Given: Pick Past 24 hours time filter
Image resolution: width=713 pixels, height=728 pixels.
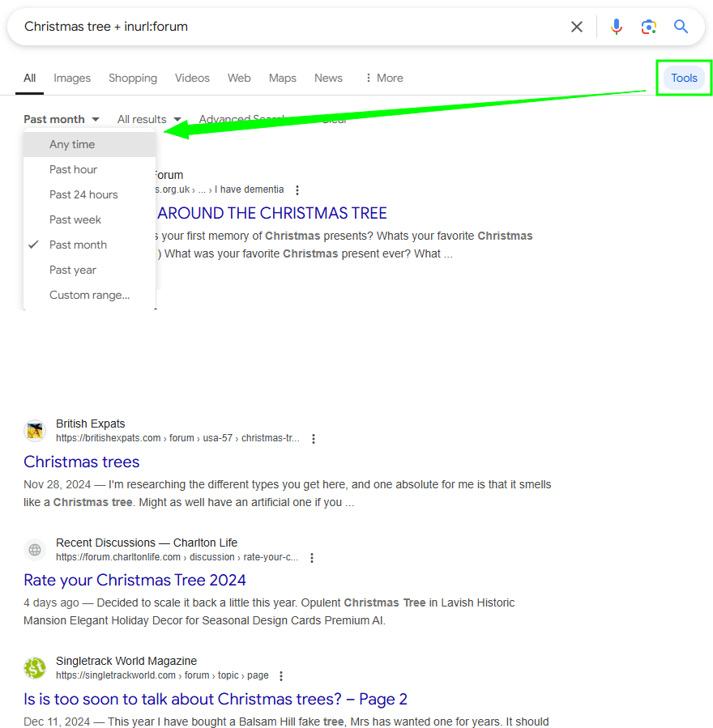Looking at the screenshot, I should 83,194.
